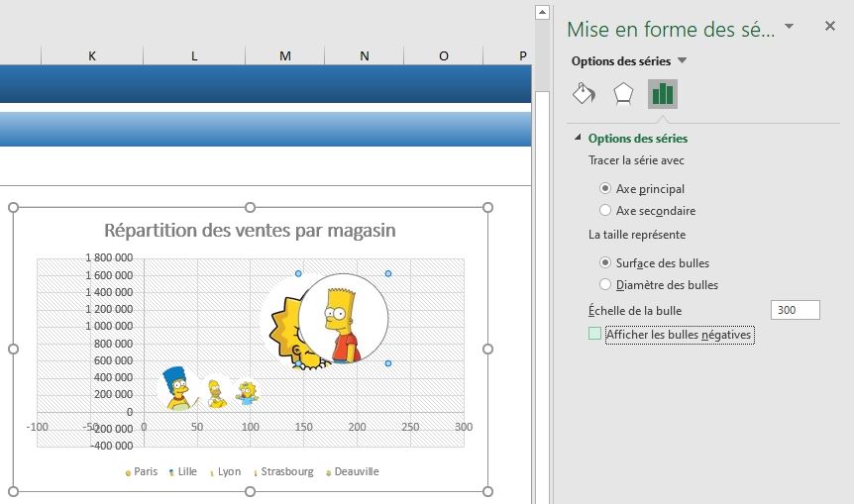Click the 1 000 000 vertical axis label
The width and height of the screenshot is (854, 504).
(x=109, y=326)
